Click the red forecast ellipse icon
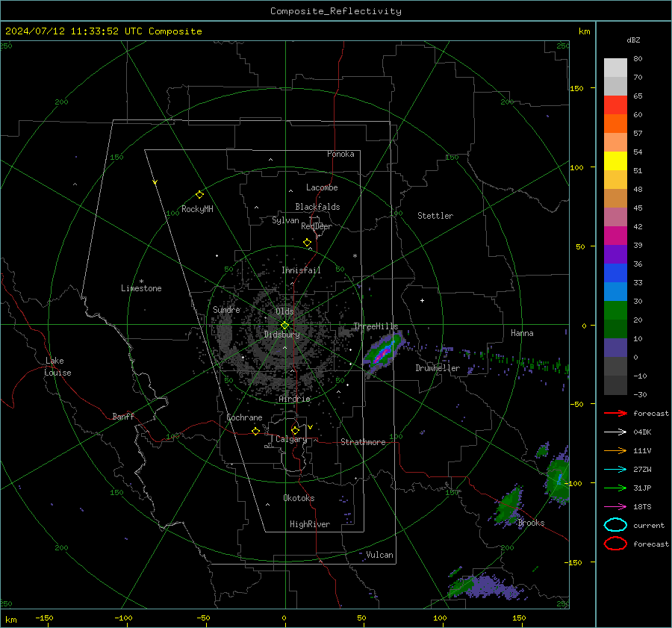 click(x=615, y=544)
